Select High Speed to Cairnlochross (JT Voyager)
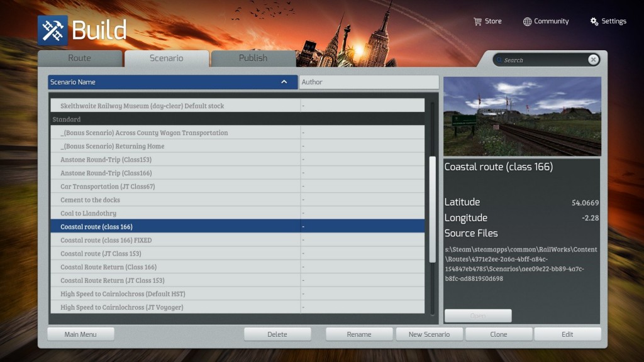The width and height of the screenshot is (644, 362). tap(123, 307)
